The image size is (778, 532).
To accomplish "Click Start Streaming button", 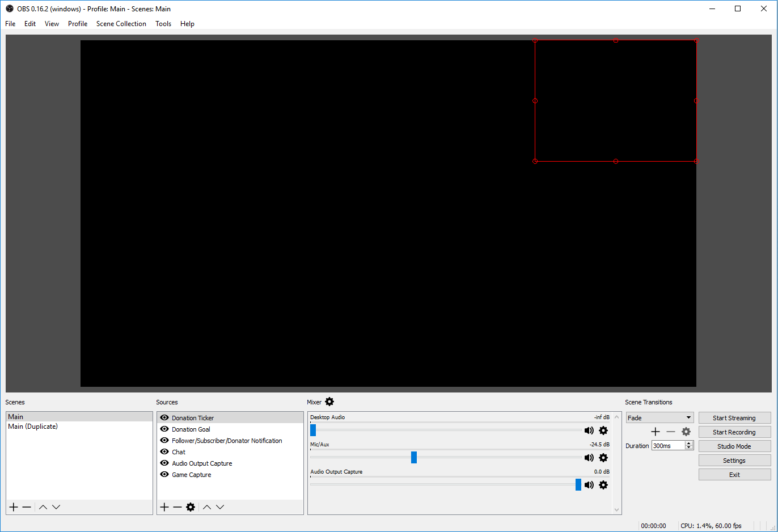I will (734, 418).
